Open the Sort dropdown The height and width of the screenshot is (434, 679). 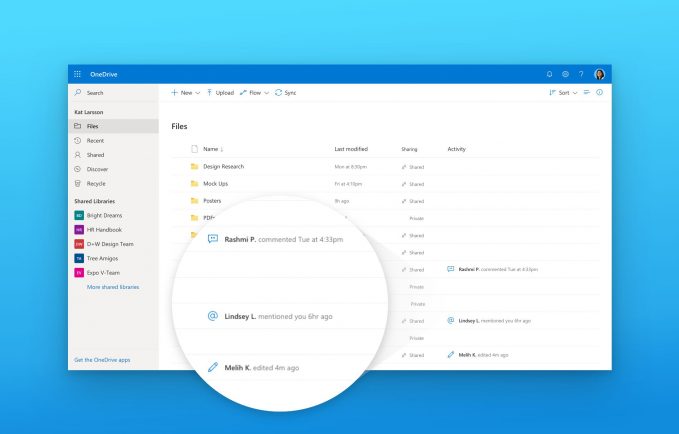(563, 93)
